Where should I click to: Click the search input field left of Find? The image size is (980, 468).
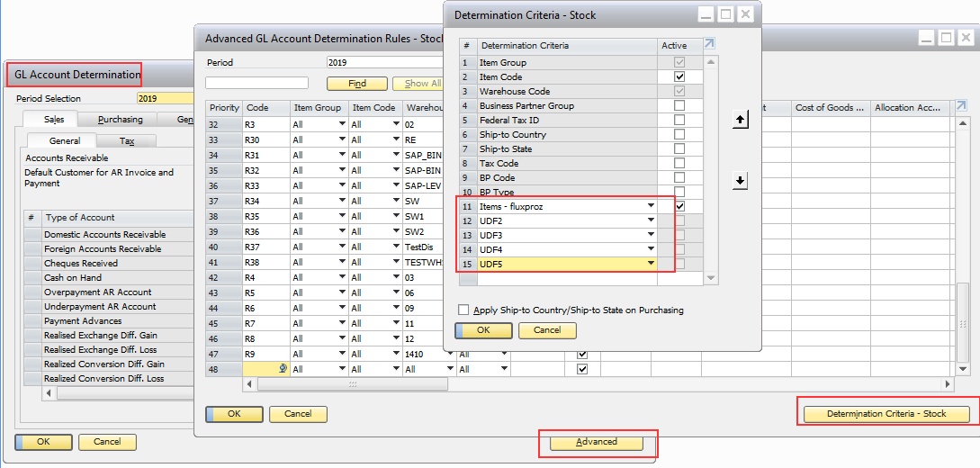click(x=256, y=84)
